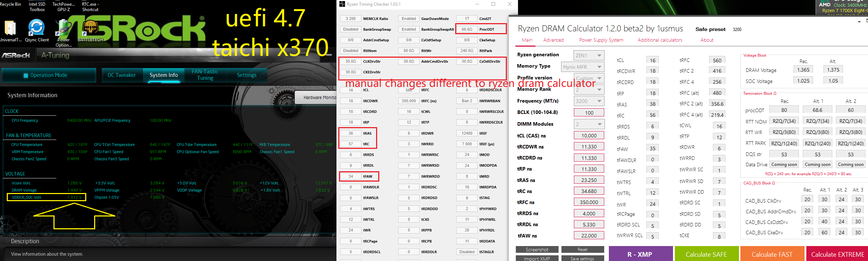This screenshot has height=261, width=868.
Task: Click the Calculate SAFE button
Action: (x=706, y=254)
